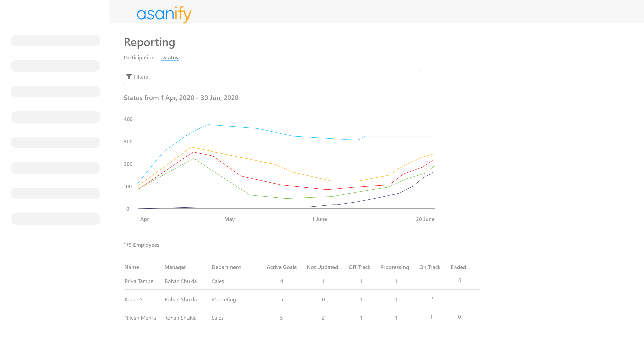Click the On Track column header
The width and height of the screenshot is (644, 362).
[430, 267]
